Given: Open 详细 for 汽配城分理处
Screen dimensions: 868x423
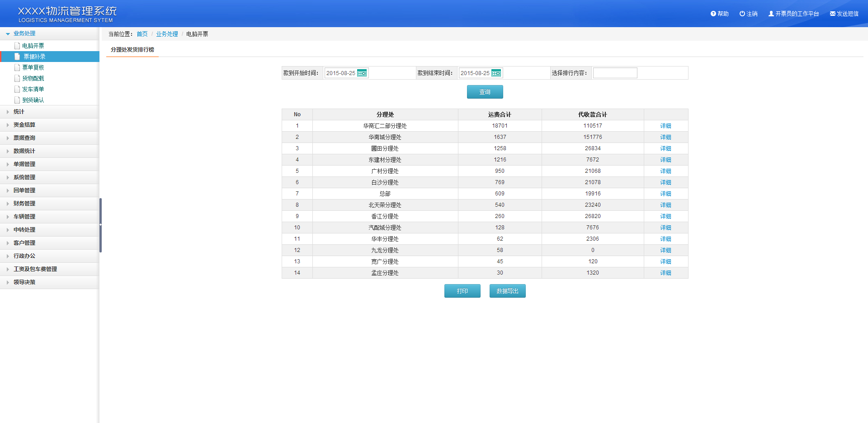Looking at the screenshot, I should point(665,228).
